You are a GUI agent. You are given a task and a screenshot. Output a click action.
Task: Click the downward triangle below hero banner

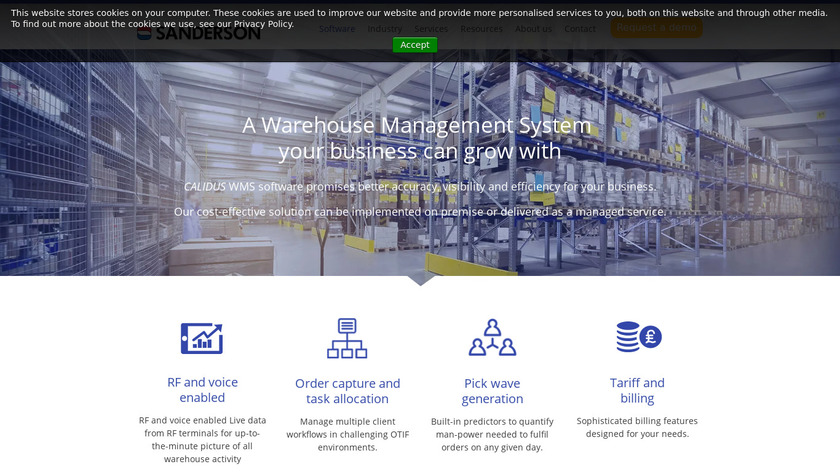(421, 281)
